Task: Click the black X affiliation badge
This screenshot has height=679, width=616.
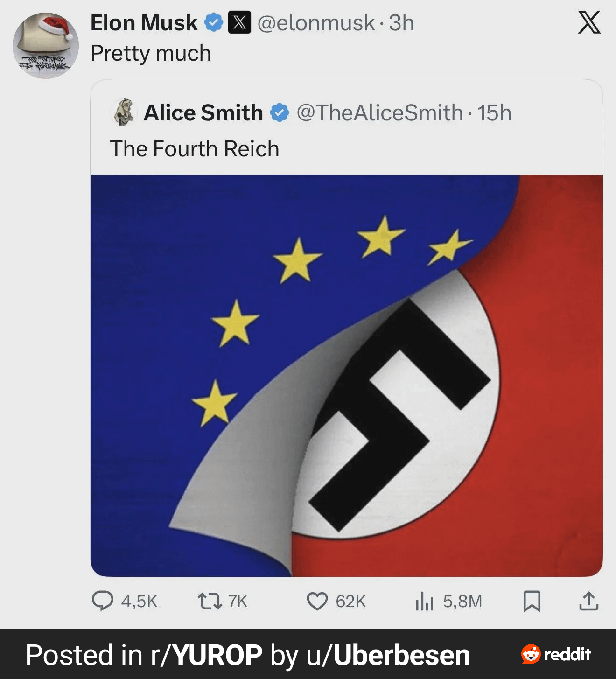Action: [x=239, y=22]
